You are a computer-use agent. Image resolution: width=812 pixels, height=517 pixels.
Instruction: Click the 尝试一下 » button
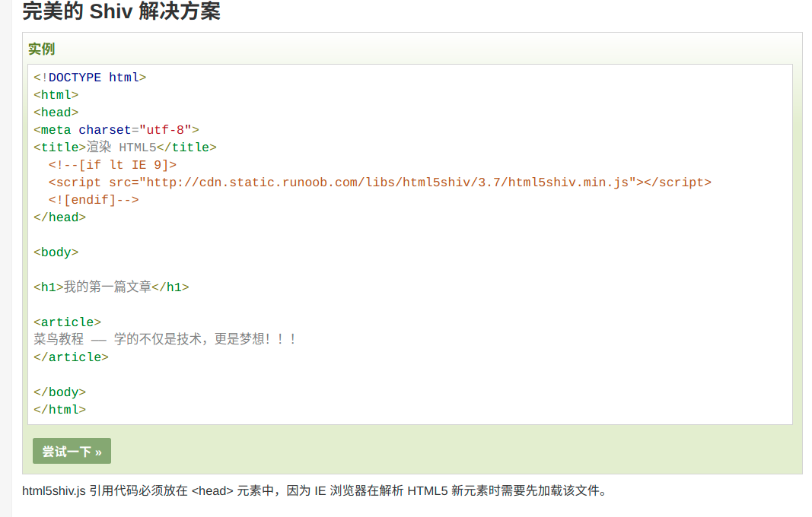(72, 452)
